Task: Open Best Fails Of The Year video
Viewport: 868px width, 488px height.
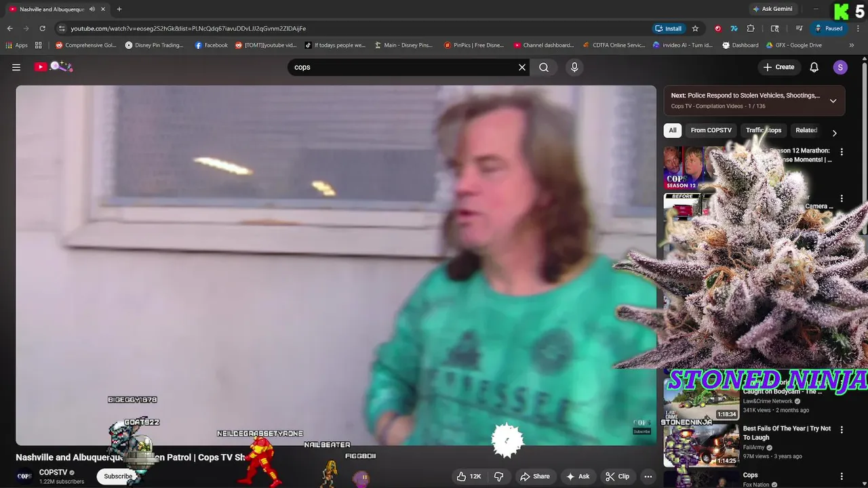Action: pyautogui.click(x=787, y=433)
